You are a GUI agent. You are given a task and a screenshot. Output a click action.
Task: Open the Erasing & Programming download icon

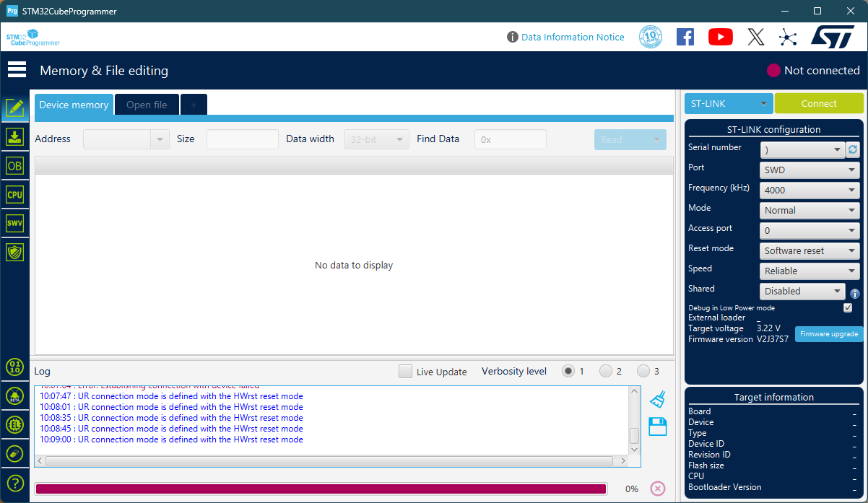(x=14, y=137)
